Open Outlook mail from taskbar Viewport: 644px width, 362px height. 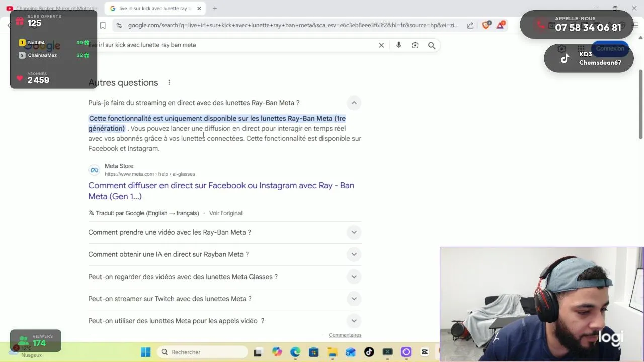coord(351,352)
